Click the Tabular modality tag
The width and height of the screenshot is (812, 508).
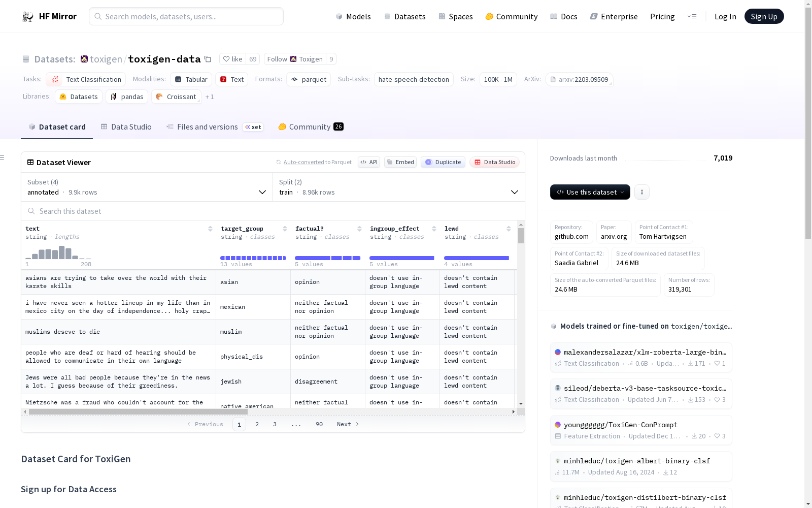[191, 79]
